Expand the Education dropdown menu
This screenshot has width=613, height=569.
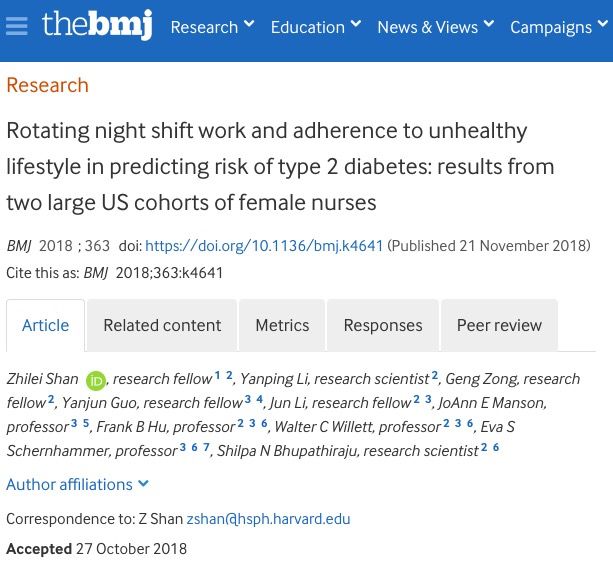(316, 27)
